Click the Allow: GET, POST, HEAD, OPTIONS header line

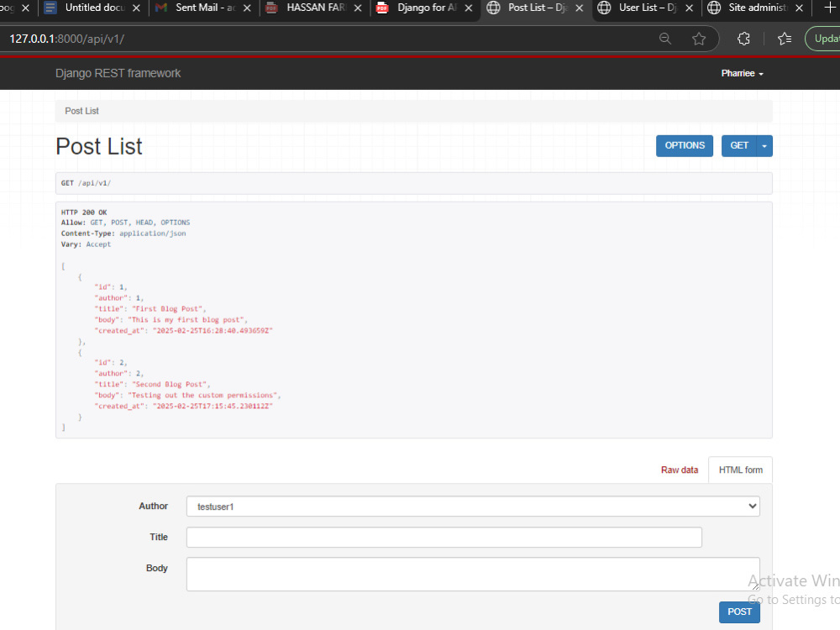pyautogui.click(x=125, y=223)
